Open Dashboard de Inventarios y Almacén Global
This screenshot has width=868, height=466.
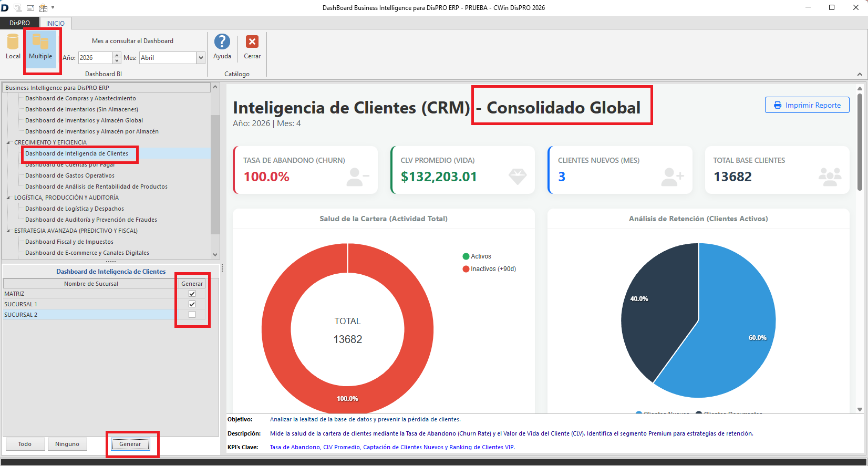click(84, 120)
